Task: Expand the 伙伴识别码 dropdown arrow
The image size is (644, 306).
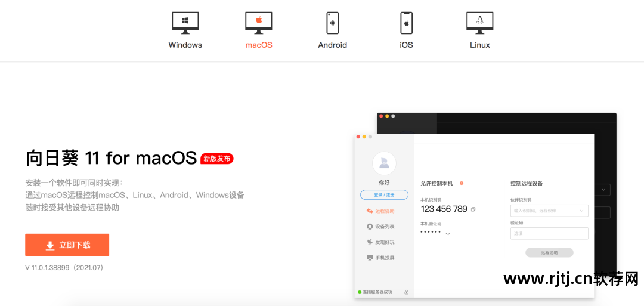Action: pos(581,211)
